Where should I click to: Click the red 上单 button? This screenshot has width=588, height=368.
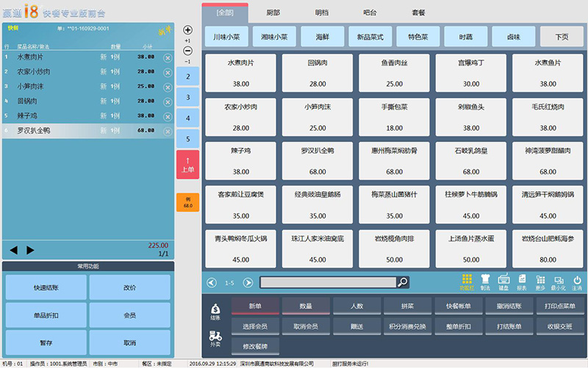pos(187,165)
